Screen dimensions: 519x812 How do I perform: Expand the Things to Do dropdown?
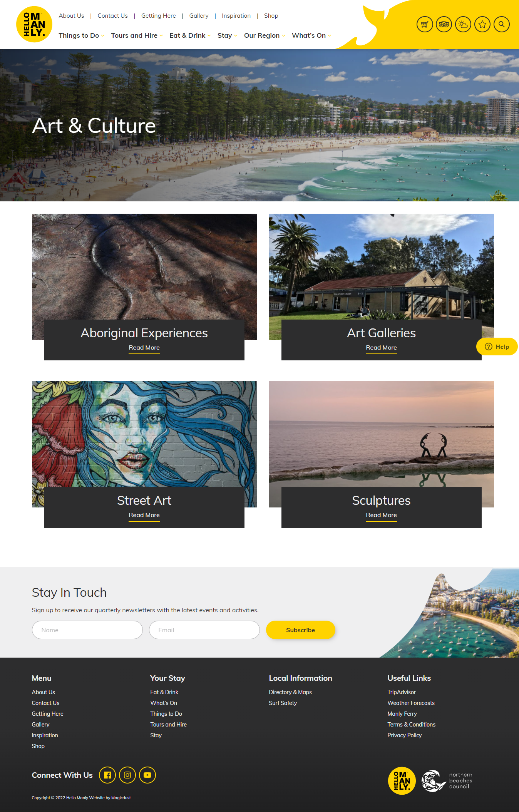point(81,35)
